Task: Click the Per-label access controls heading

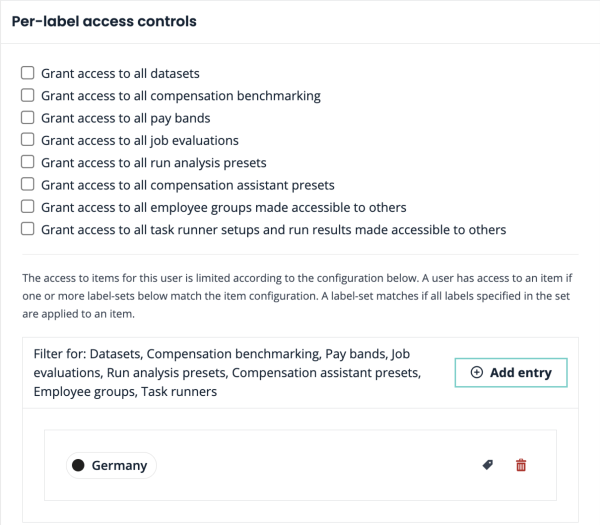Action: coord(104,21)
